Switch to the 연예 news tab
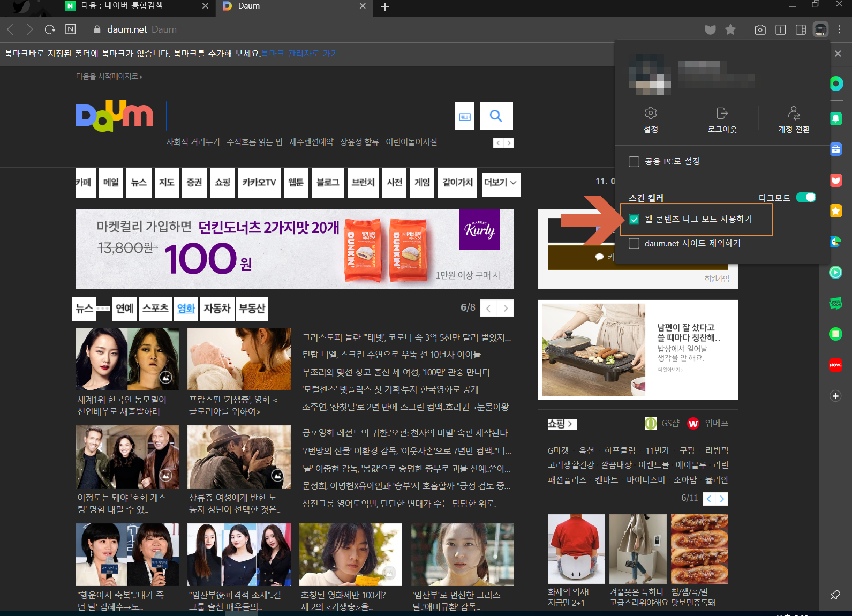The width and height of the screenshot is (852, 616). (125, 309)
